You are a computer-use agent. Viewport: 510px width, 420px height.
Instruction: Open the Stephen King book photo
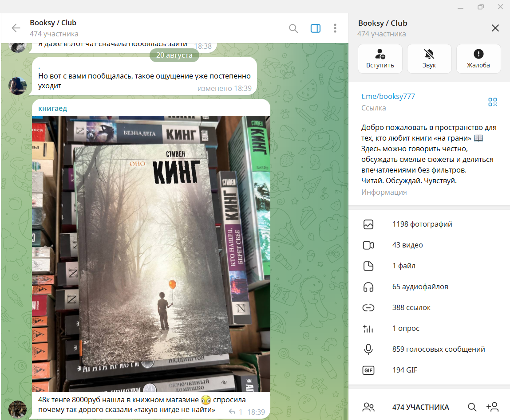point(151,254)
